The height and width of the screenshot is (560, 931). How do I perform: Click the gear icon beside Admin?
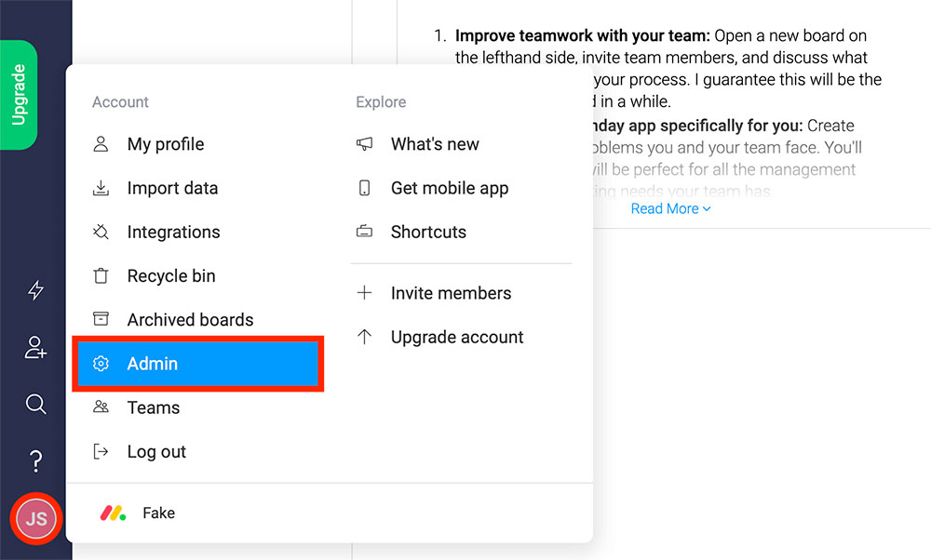(101, 364)
